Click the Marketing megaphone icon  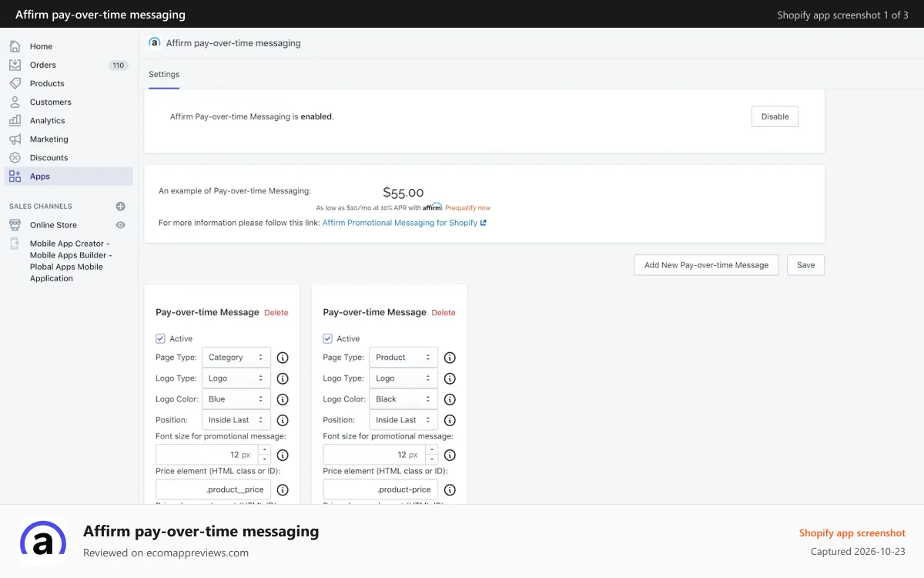tap(15, 139)
